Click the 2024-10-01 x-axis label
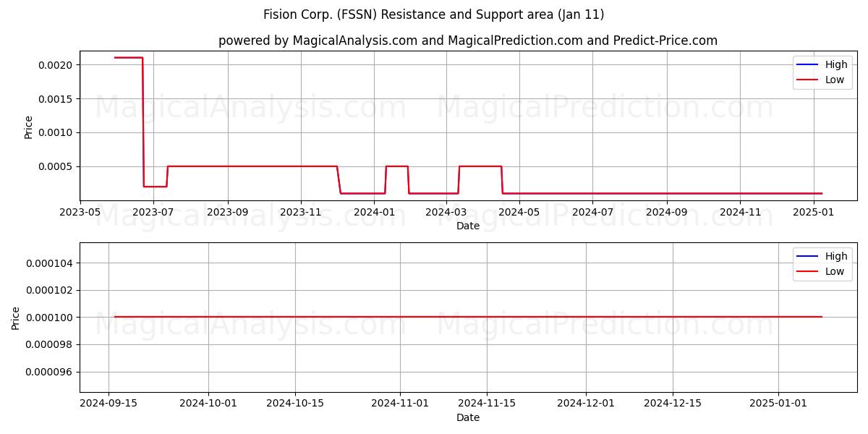 208,404
